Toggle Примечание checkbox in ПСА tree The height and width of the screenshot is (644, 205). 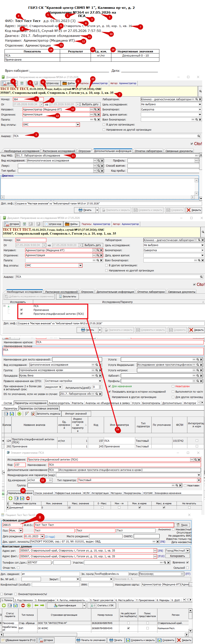pyautogui.click(x=22, y=310)
